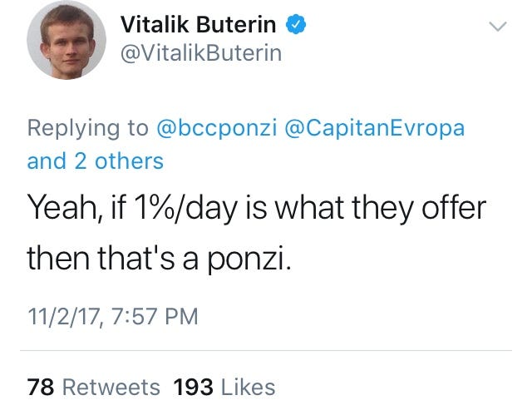The height and width of the screenshot is (420, 532).
Task: Open the Retweets list label
Action: (111, 387)
